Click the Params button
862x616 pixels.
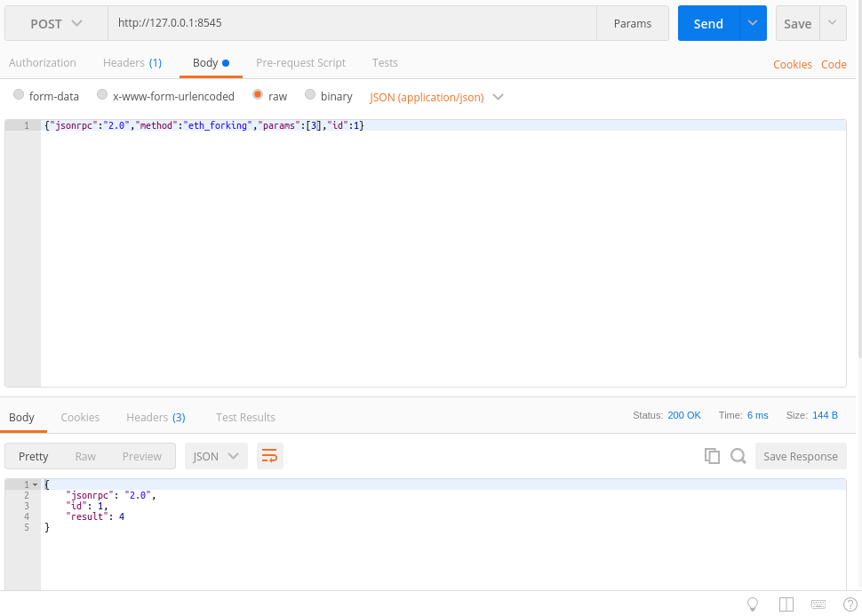pos(632,23)
